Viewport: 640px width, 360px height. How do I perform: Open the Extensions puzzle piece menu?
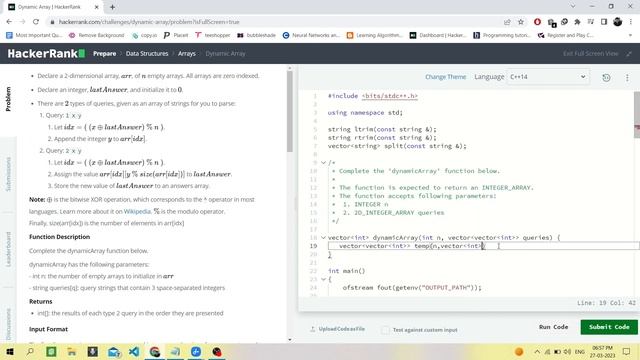point(577,22)
